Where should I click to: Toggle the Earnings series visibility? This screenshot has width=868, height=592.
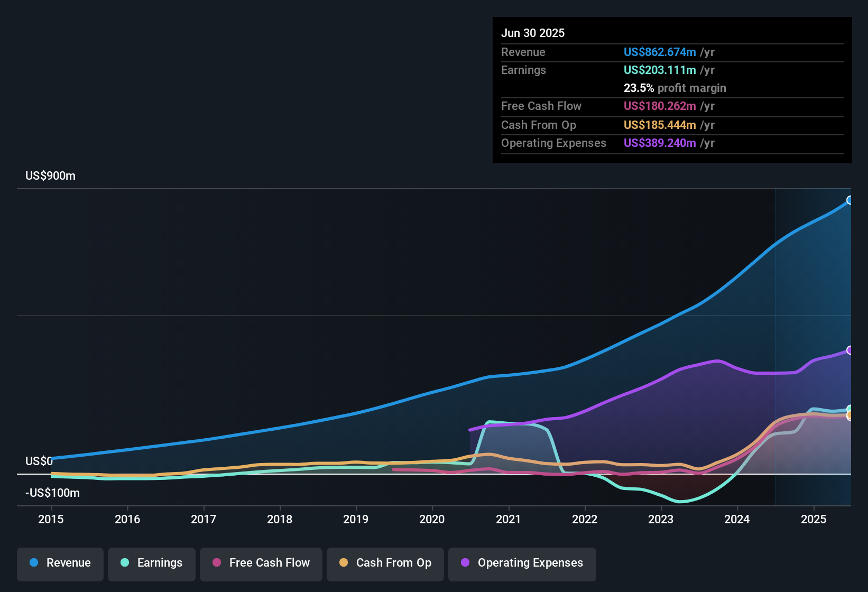click(151, 563)
